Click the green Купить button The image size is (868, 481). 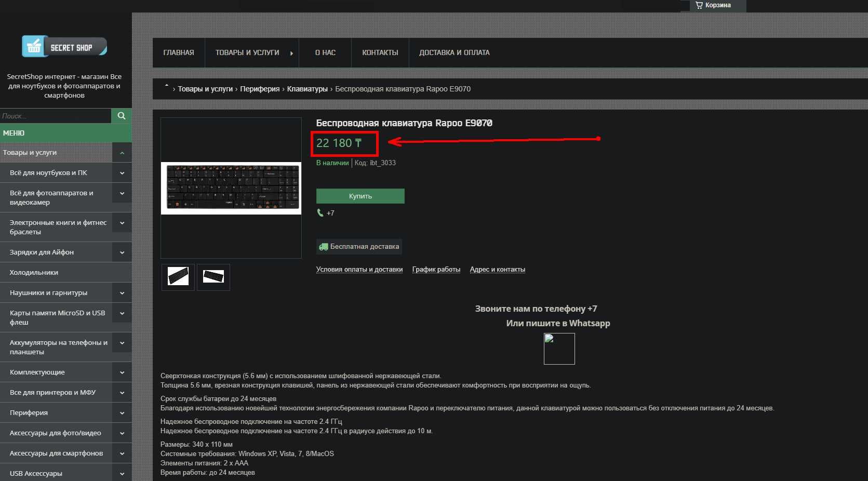pyautogui.click(x=360, y=196)
